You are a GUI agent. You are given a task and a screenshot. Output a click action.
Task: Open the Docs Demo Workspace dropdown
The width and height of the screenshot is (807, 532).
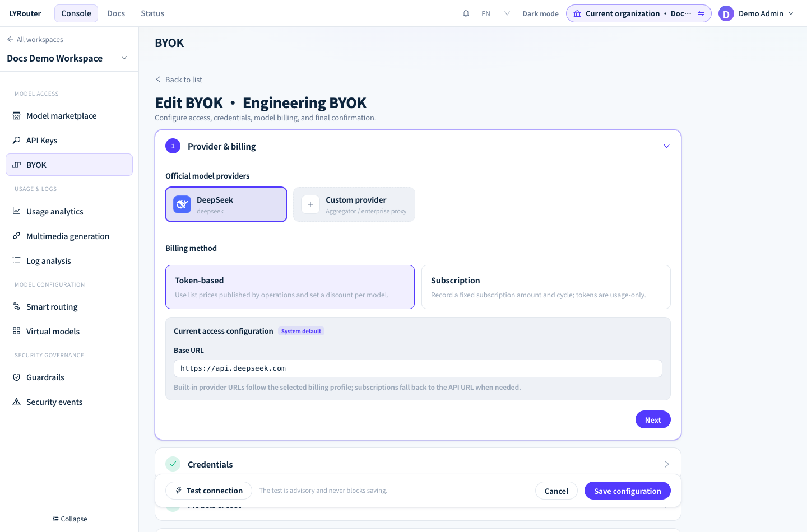pos(67,58)
